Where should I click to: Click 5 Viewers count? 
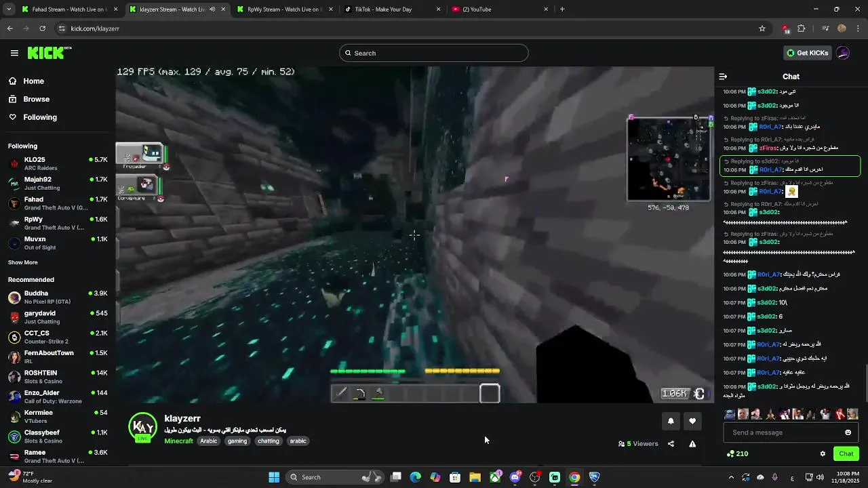pyautogui.click(x=638, y=444)
